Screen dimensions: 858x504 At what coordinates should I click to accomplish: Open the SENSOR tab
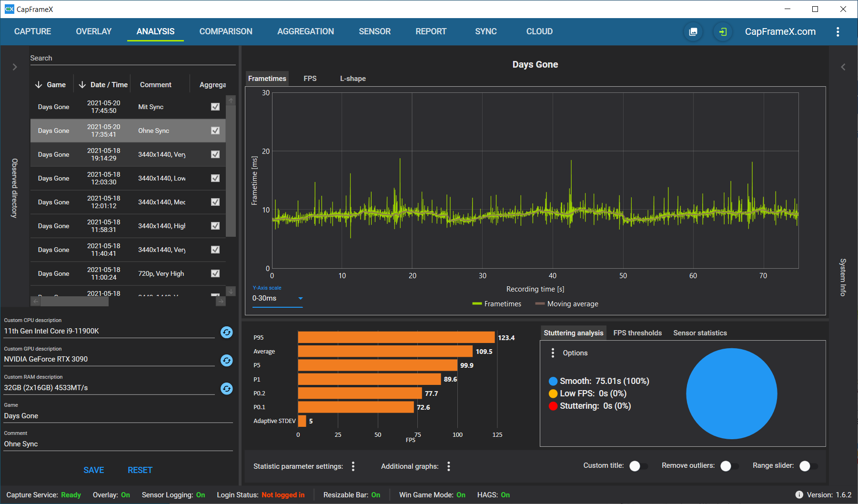point(374,31)
